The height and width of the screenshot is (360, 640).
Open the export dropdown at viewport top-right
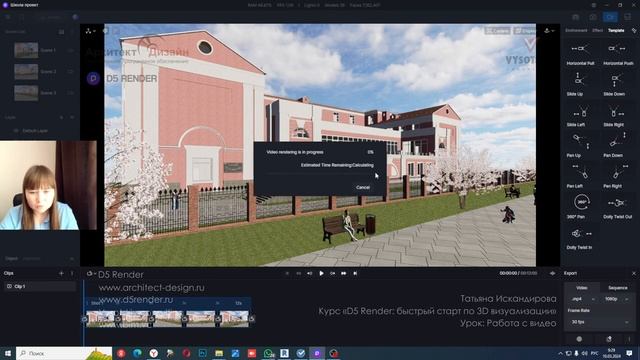click(x=549, y=31)
